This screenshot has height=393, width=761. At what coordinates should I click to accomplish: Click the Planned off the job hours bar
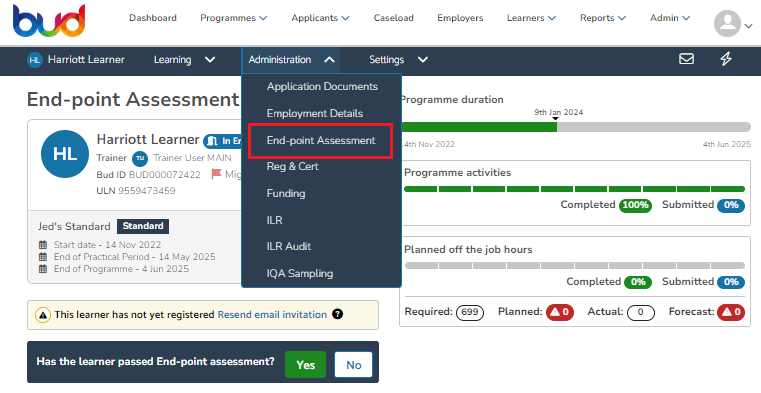pyautogui.click(x=574, y=265)
